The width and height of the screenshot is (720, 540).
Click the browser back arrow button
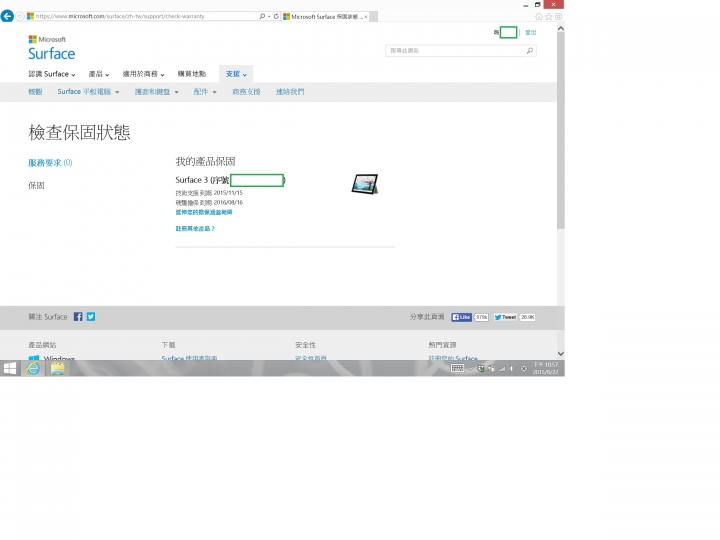coord(7,16)
